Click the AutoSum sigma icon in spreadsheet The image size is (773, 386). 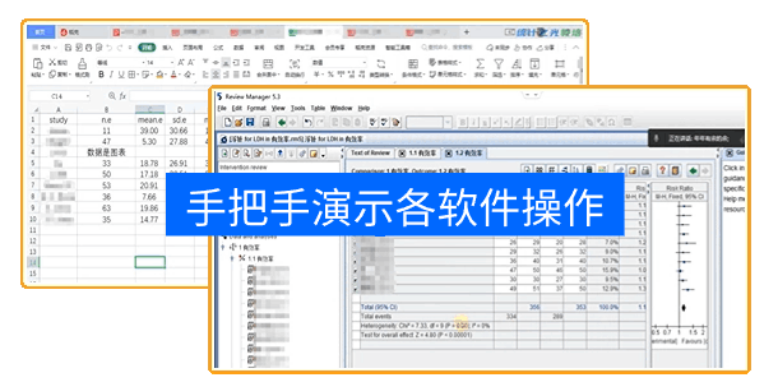tap(480, 64)
